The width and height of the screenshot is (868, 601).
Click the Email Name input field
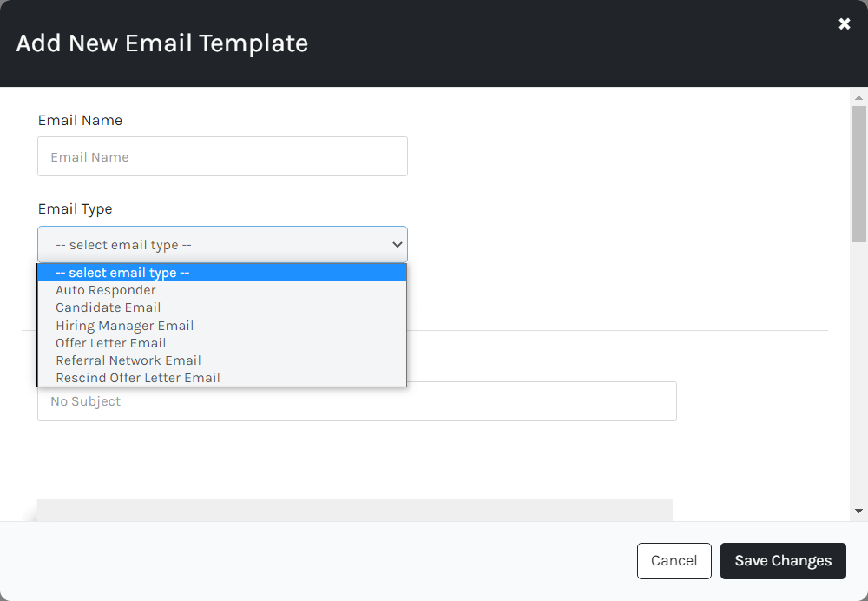(222, 156)
